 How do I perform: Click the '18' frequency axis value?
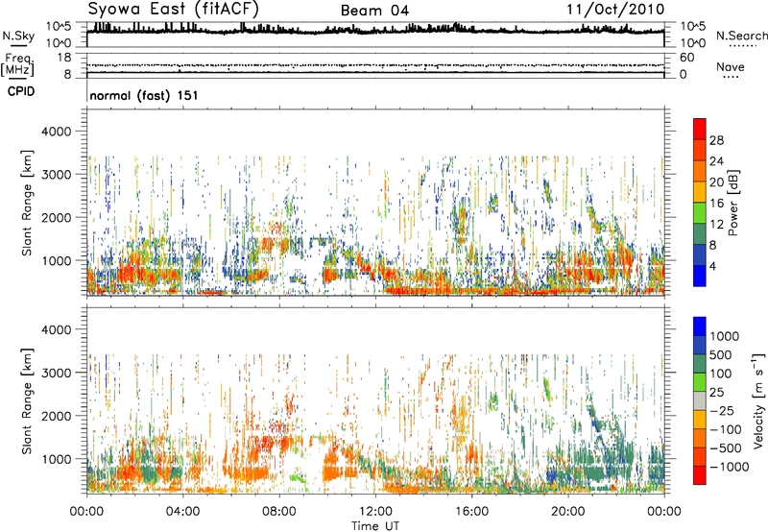tap(63, 58)
